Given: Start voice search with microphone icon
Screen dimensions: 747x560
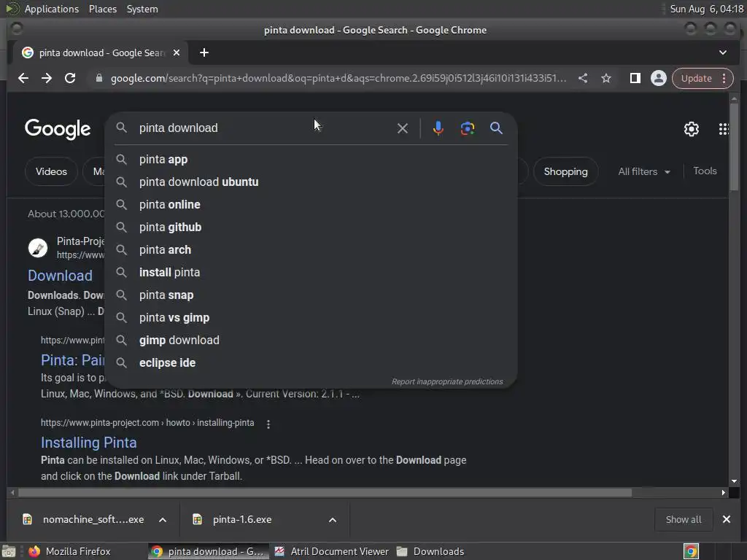Looking at the screenshot, I should [438, 128].
